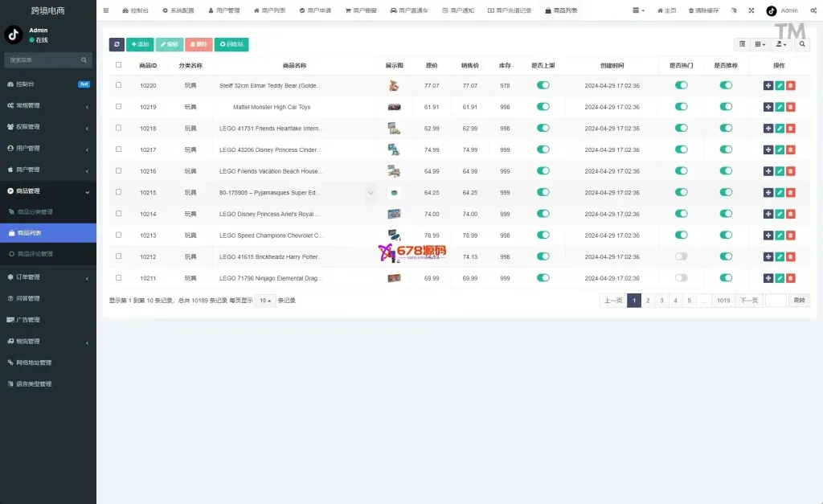Screen dimensions: 823x504
Task: Tick the checkbox for product 10216
Action: point(119,170)
